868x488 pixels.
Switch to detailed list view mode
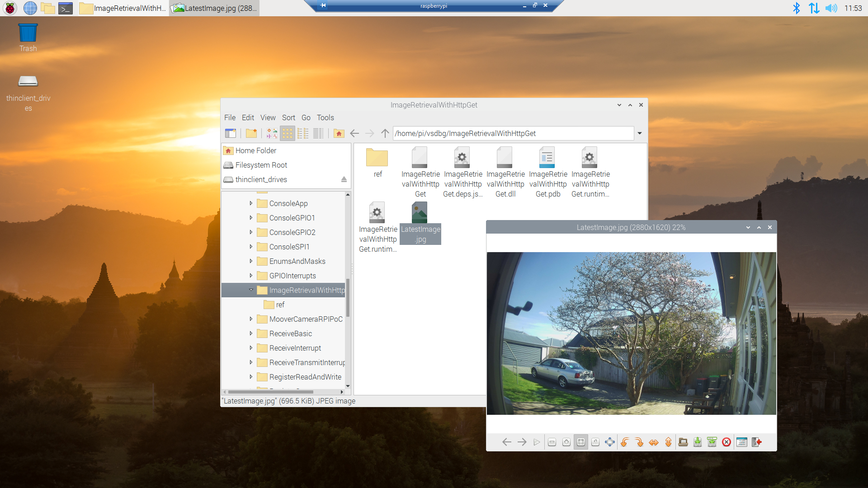[318, 133]
